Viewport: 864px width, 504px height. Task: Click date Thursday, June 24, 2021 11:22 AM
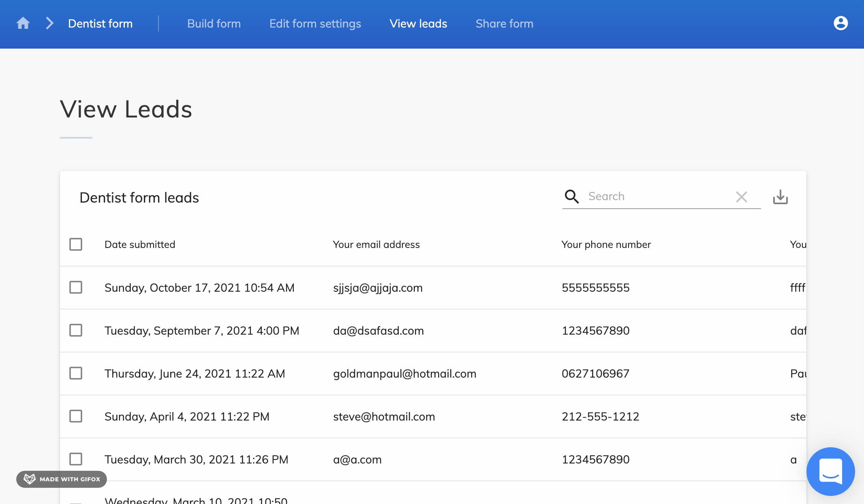195,374
